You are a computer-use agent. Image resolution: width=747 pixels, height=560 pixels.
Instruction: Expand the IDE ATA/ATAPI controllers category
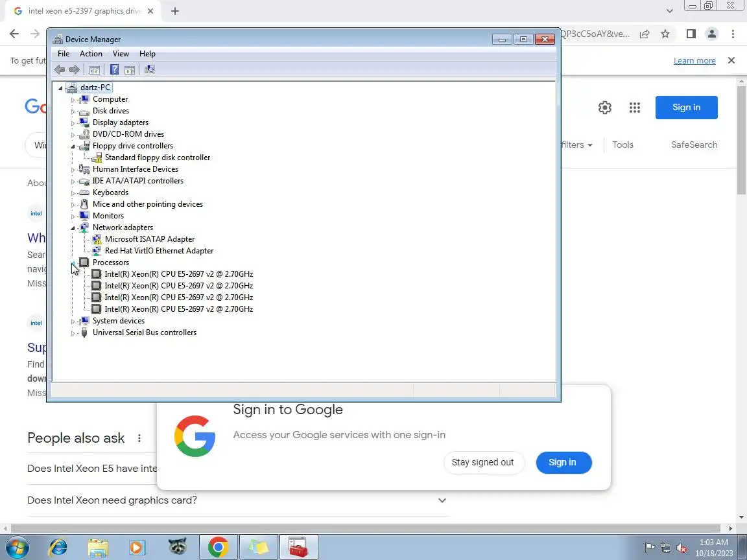click(73, 181)
